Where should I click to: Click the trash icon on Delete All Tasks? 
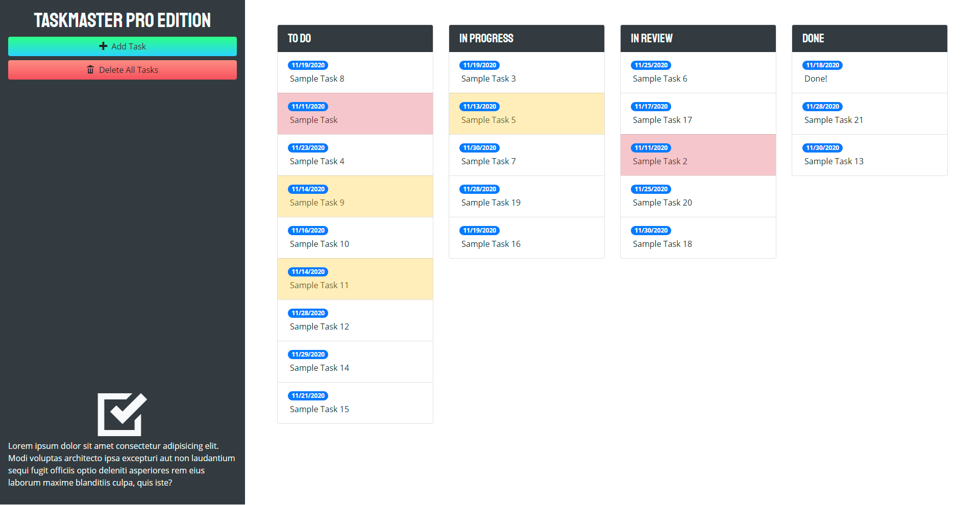[x=91, y=69]
